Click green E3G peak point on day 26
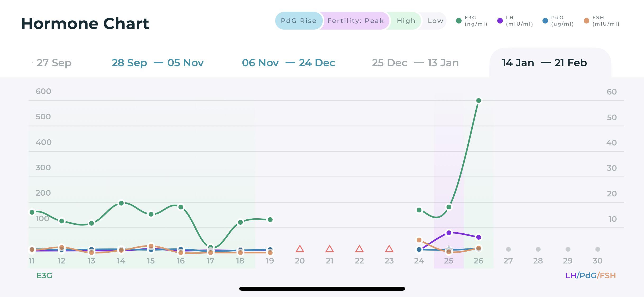Screen dimensions: 644x297 479,101
